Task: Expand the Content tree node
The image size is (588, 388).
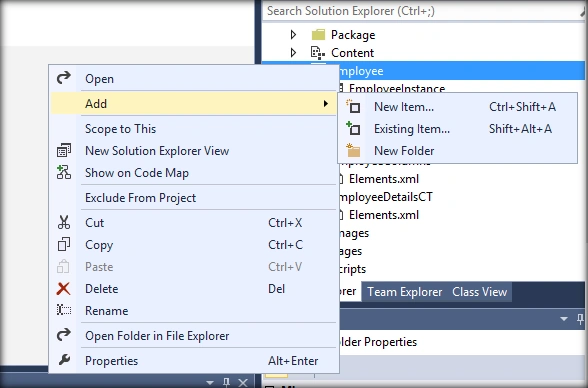Action: (293, 53)
